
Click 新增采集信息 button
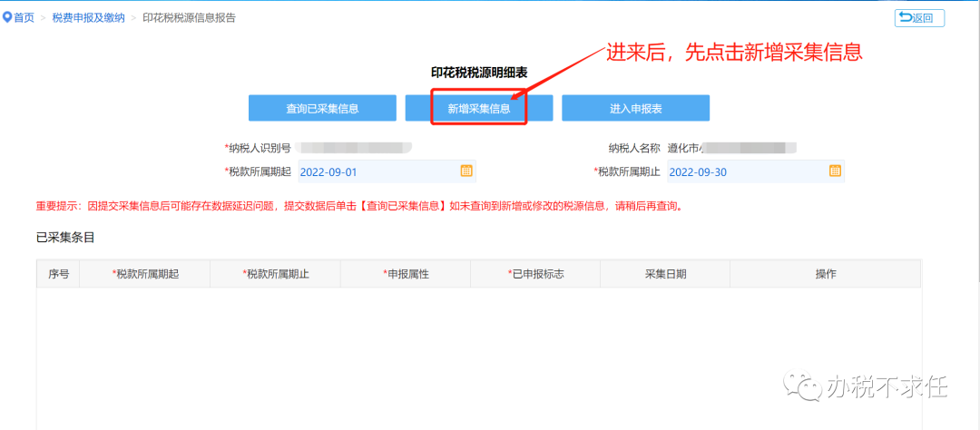click(479, 108)
